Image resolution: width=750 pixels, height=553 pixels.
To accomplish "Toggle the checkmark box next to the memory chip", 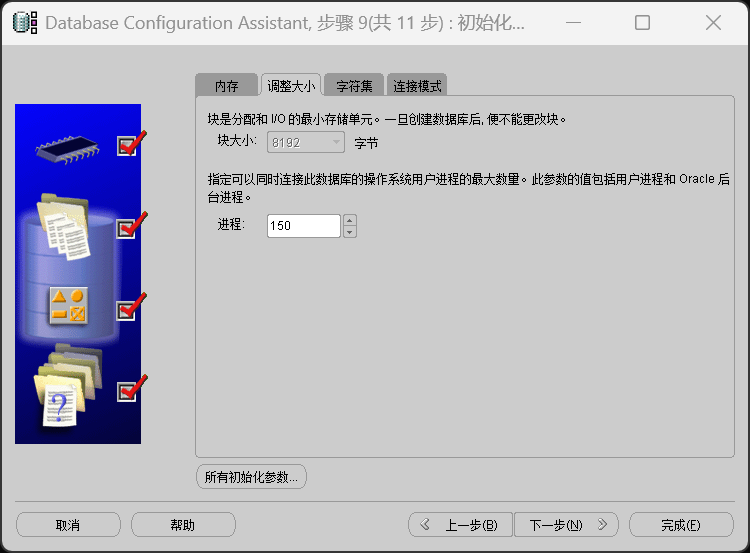I will tap(126, 146).
